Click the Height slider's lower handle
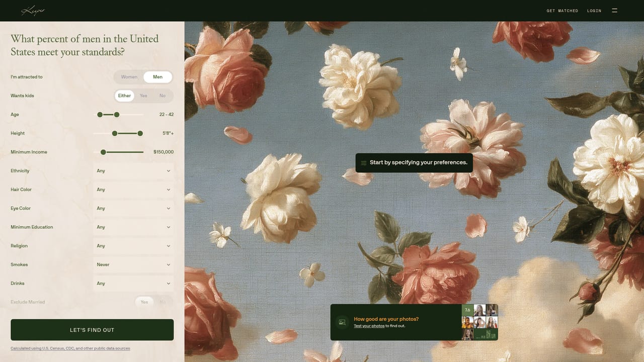The image size is (644, 362). (115, 133)
